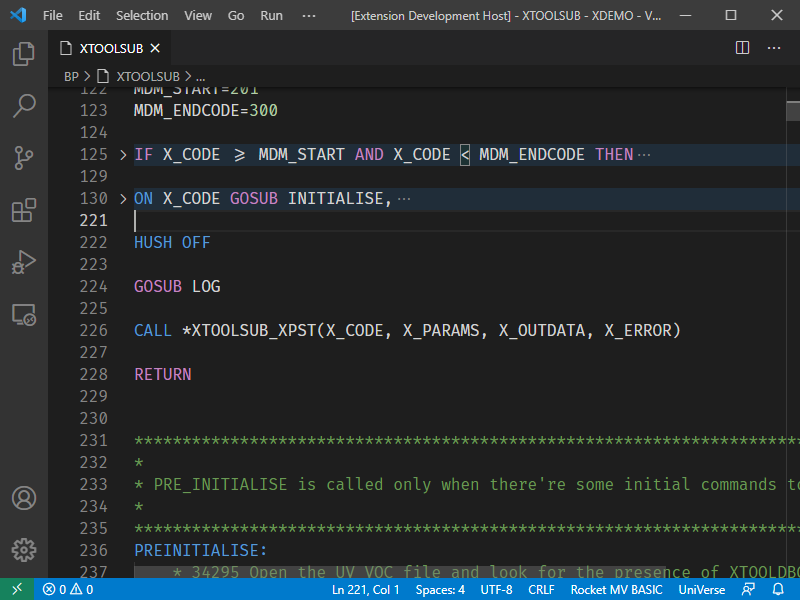This screenshot has height=600, width=800.
Task: Expand folded ON X_CODE GOSUB block on line 130
Action: (x=123, y=198)
